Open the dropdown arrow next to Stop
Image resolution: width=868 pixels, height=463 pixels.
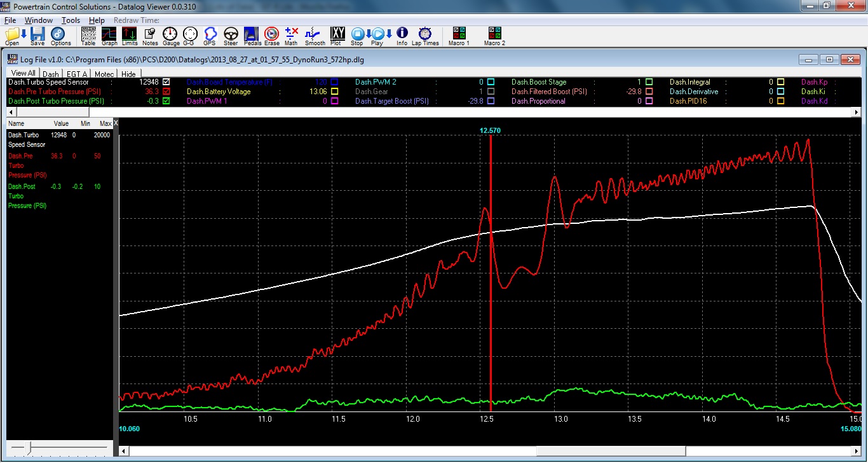pos(369,34)
